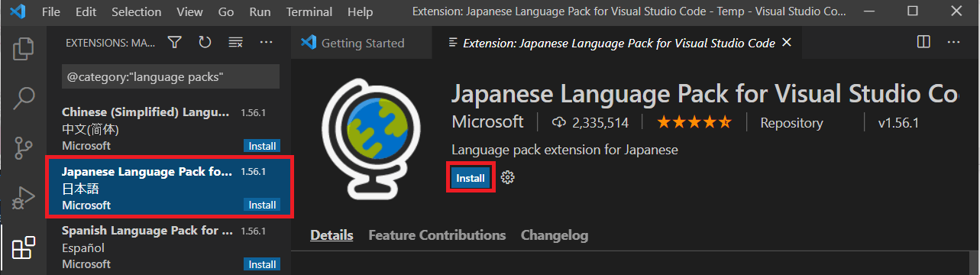The width and height of the screenshot is (980, 275).
Task: Open Run and Debug view
Action: coord(24,197)
